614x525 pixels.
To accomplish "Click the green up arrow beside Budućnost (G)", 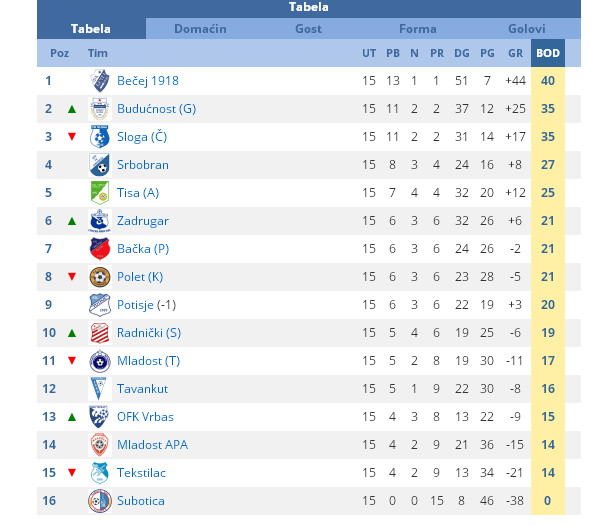I will tap(71, 109).
